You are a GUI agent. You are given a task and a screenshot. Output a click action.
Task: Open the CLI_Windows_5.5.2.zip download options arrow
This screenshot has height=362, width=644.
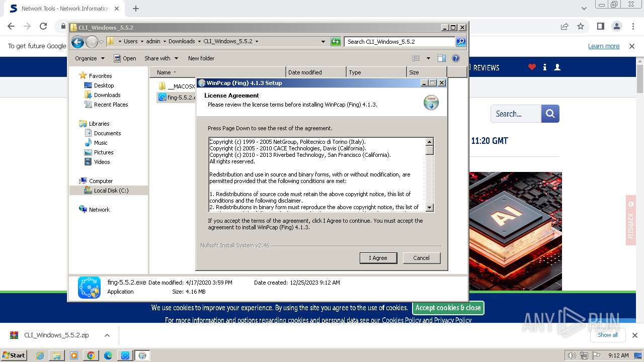click(x=107, y=335)
